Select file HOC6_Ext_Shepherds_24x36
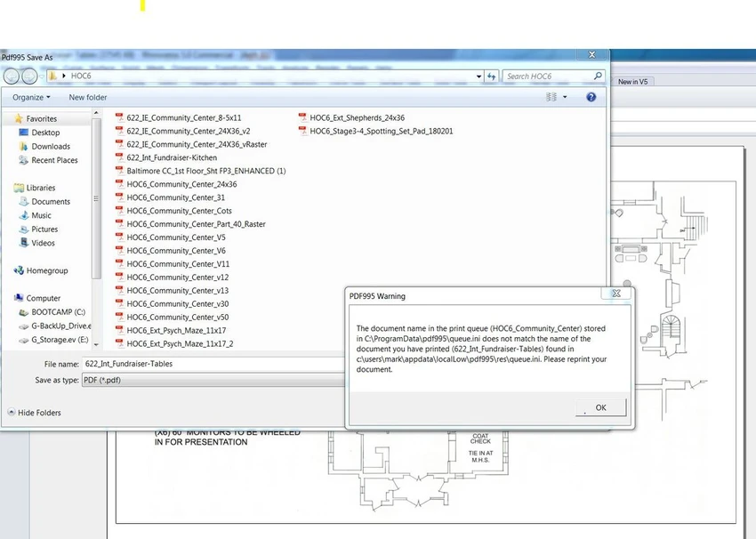756x539 pixels. click(357, 117)
